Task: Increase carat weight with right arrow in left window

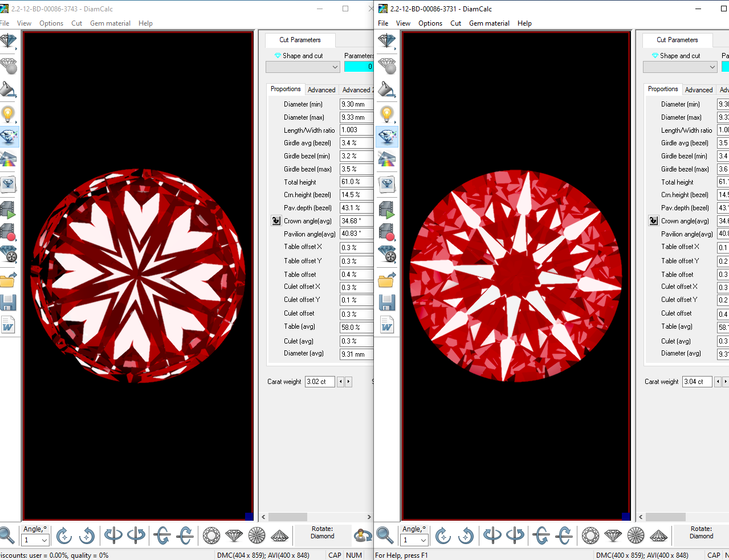Action: pyautogui.click(x=348, y=382)
